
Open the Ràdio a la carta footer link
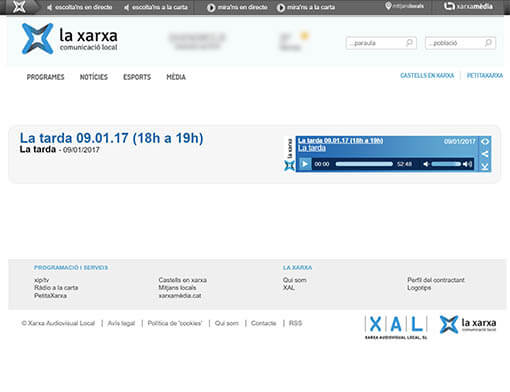(x=56, y=288)
